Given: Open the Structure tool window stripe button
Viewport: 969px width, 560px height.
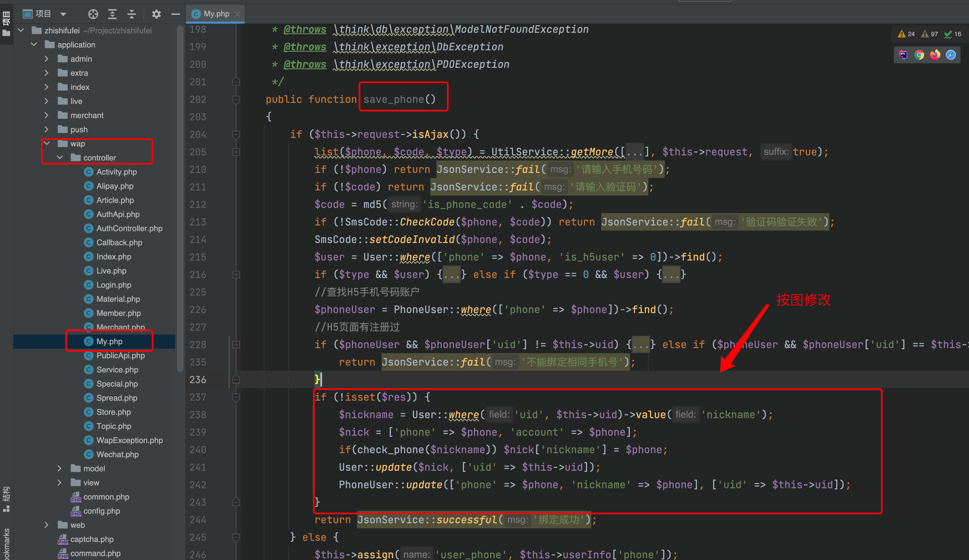Looking at the screenshot, I should point(6,499).
